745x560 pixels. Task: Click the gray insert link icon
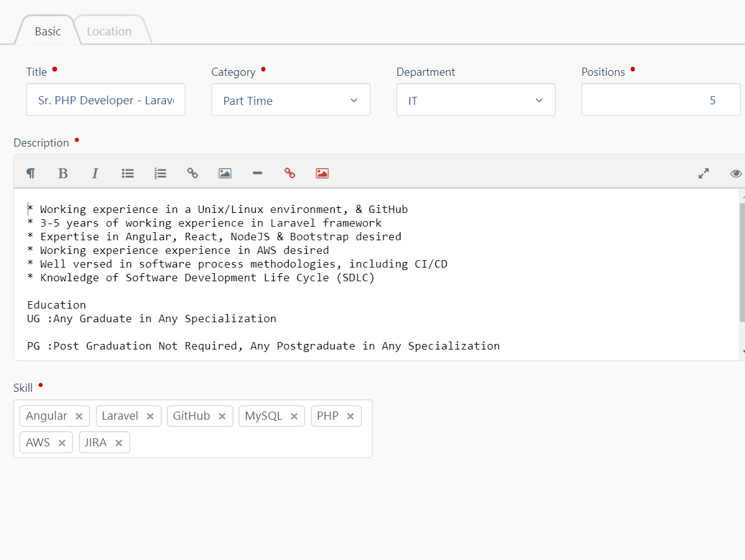coord(192,173)
